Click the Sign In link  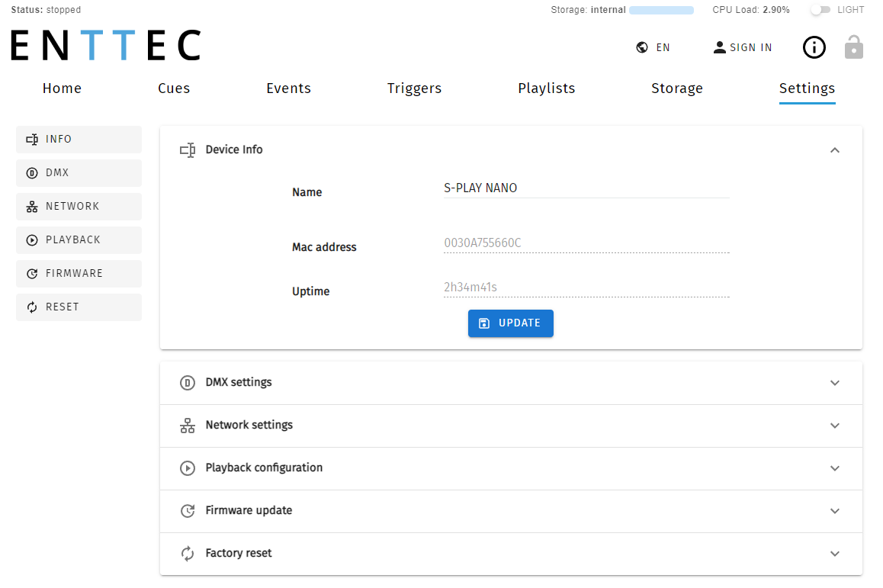[743, 47]
